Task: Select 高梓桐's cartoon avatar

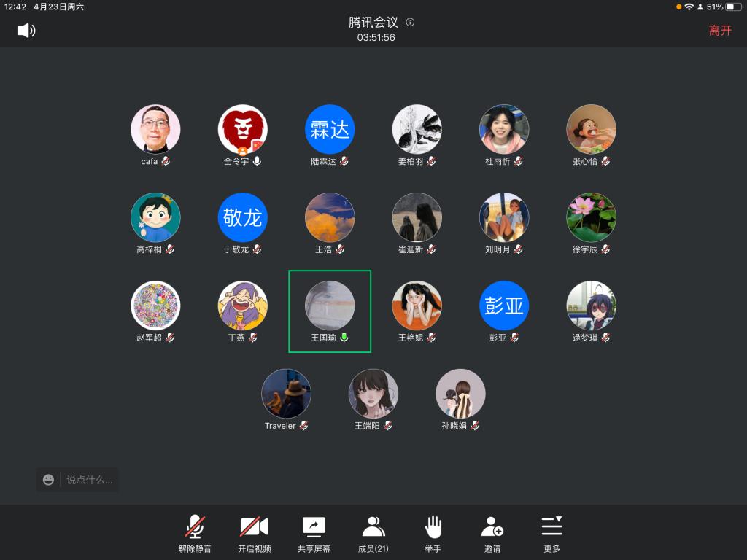Action: [155, 217]
